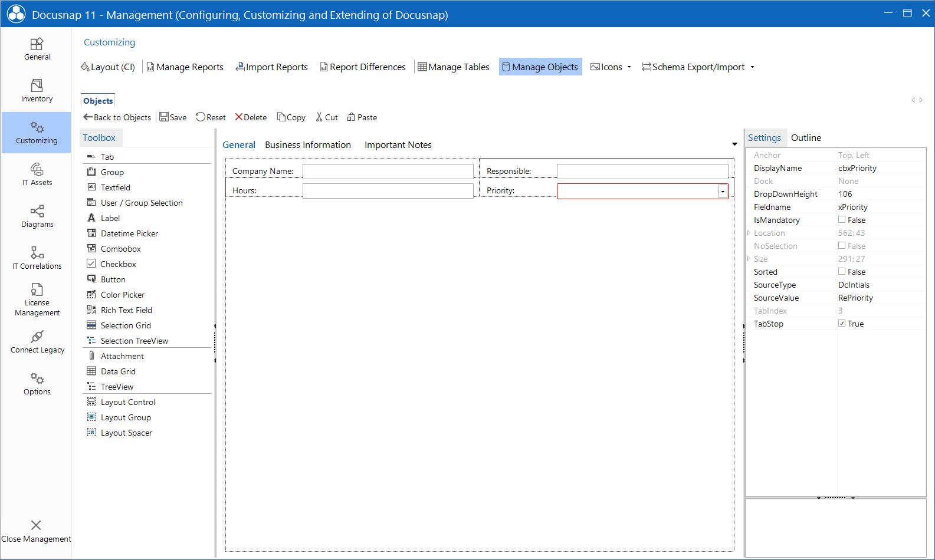Click the Company Name text field
Viewport: 935px width, 560px height.
coord(388,172)
